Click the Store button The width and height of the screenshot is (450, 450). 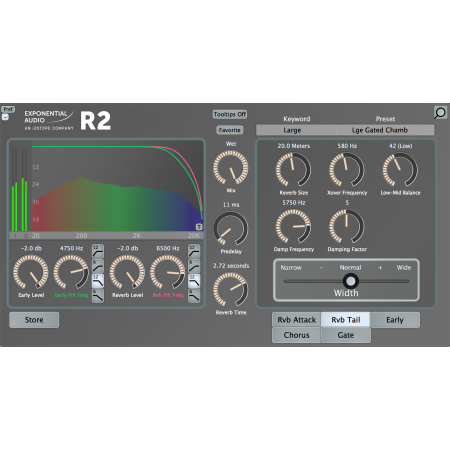pos(34,320)
